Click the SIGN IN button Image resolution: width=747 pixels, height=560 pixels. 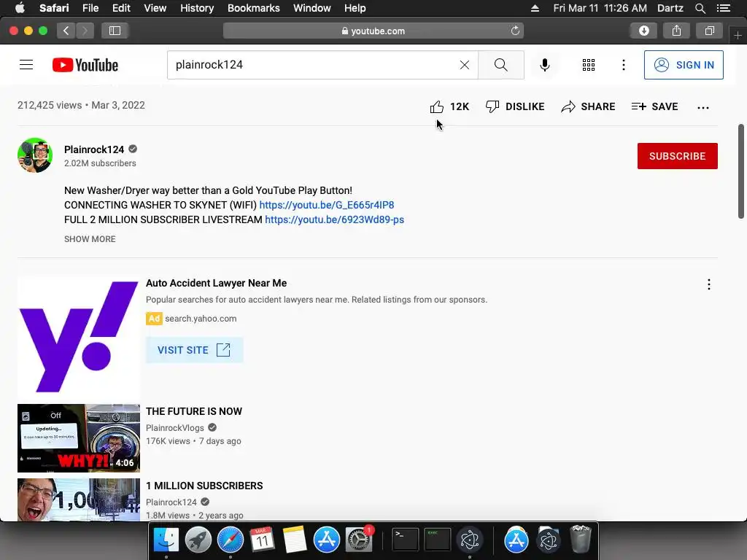click(x=684, y=65)
